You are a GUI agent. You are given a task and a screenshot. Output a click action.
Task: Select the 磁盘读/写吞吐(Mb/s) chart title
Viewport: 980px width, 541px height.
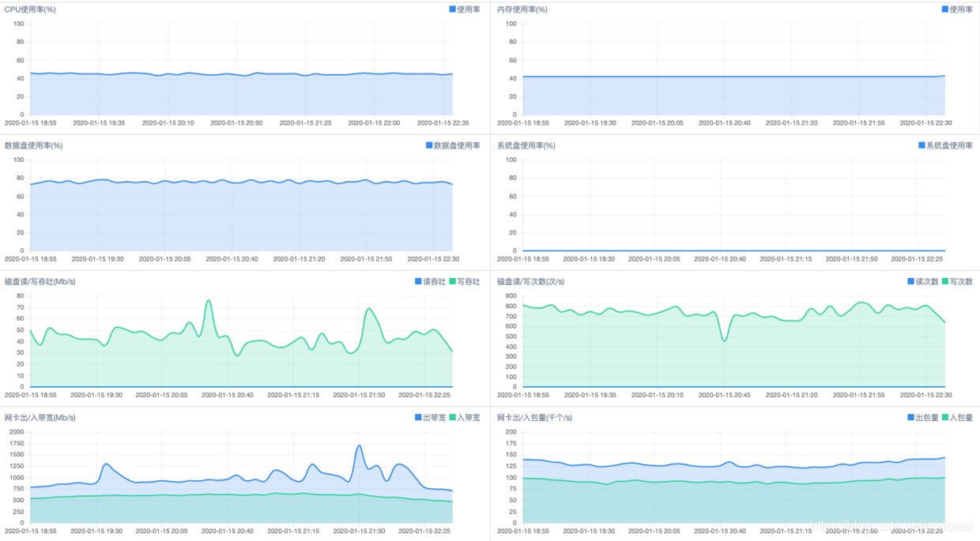[x=40, y=281]
